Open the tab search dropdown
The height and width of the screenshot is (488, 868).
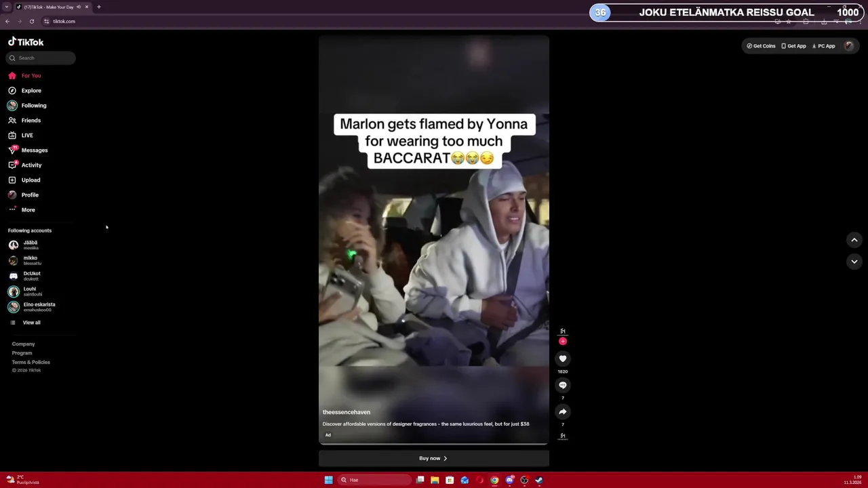[x=6, y=7]
